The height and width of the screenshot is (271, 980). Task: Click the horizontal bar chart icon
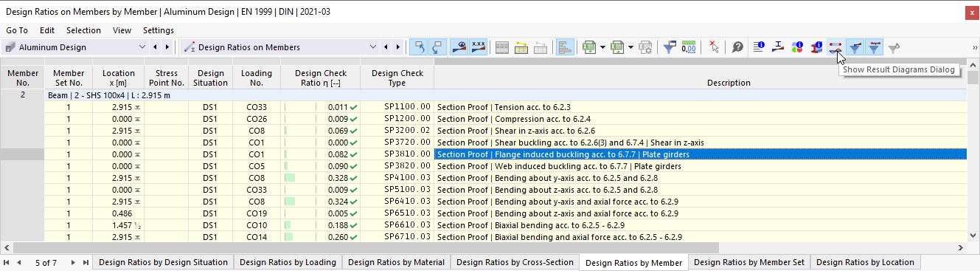click(565, 47)
